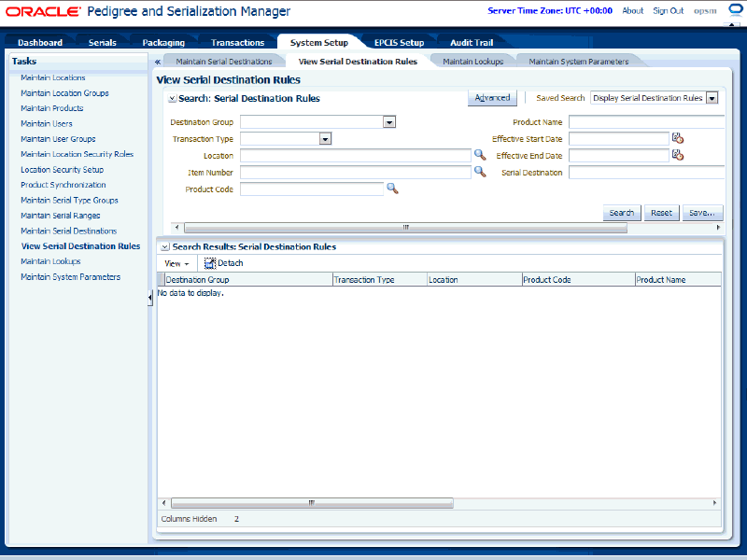Open Maintain Users task link
Viewport: 747px width, 560px height.
tap(47, 123)
